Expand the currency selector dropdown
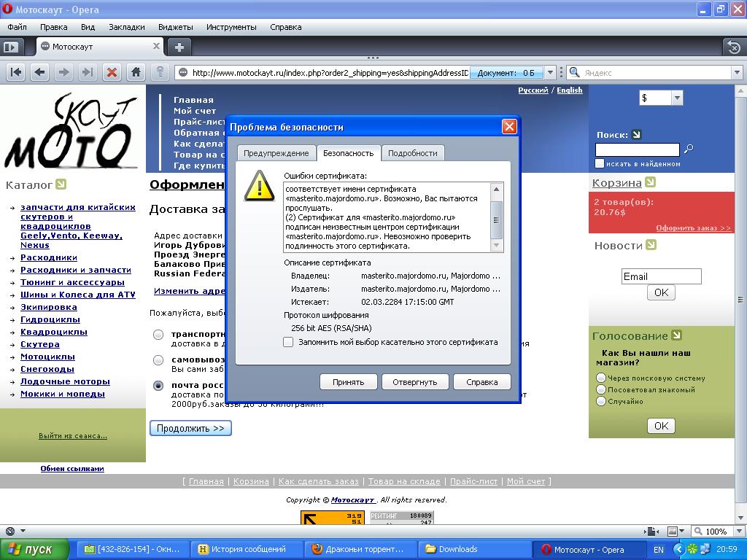Viewport: 747px width, 560px height. pos(676,98)
